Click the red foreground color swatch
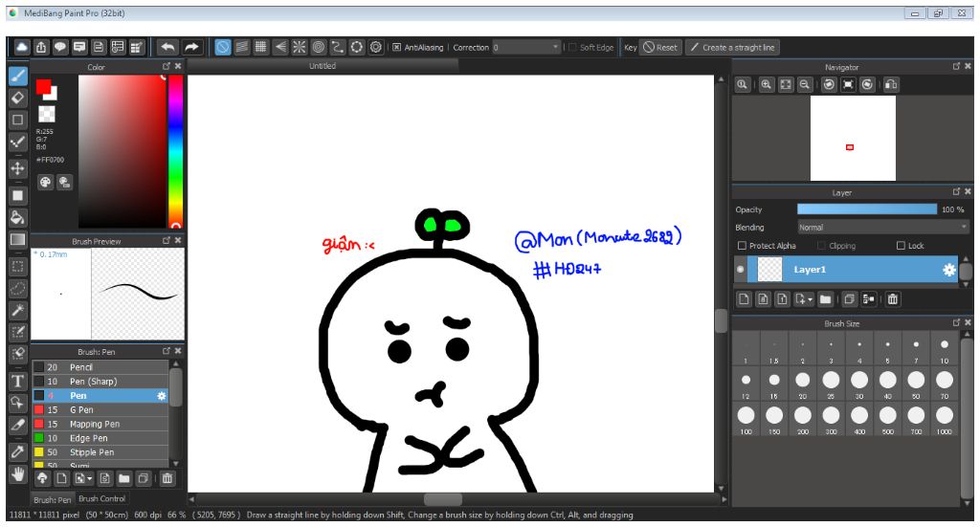 (x=43, y=87)
